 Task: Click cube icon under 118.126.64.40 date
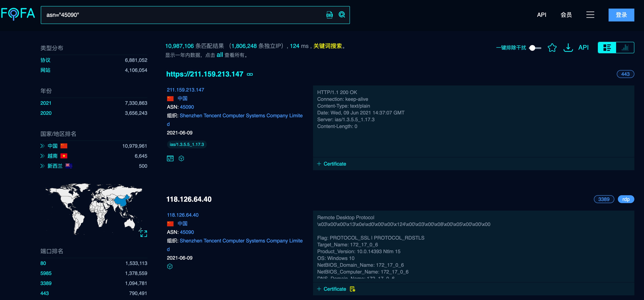pyautogui.click(x=170, y=266)
